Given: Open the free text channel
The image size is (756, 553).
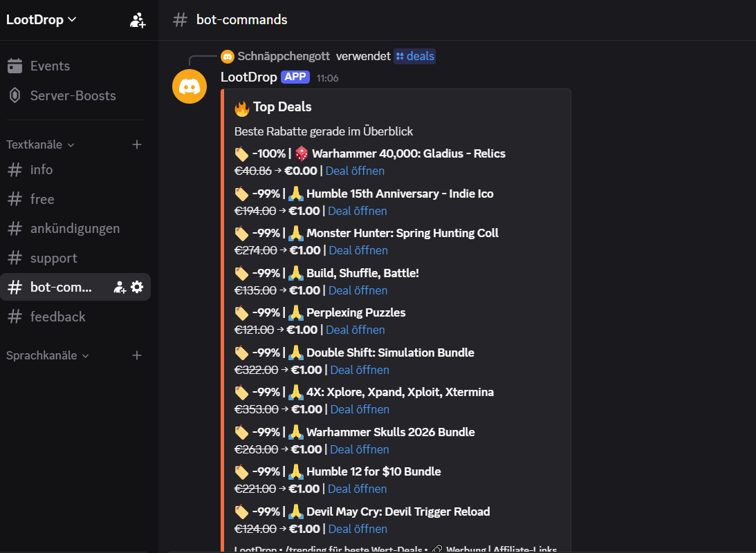Looking at the screenshot, I should click(x=75, y=199).
